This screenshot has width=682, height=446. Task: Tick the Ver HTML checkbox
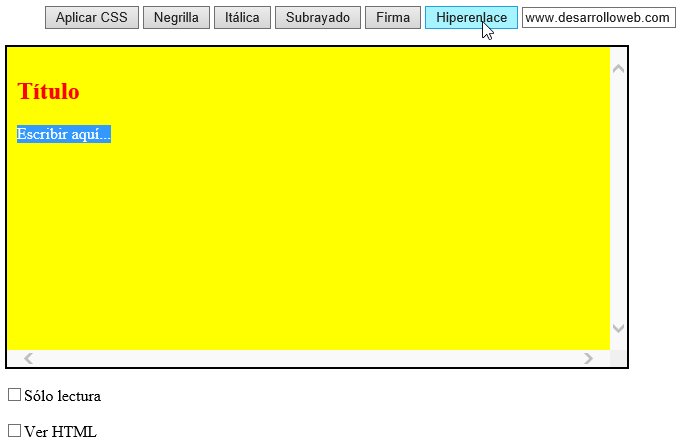(x=14, y=431)
